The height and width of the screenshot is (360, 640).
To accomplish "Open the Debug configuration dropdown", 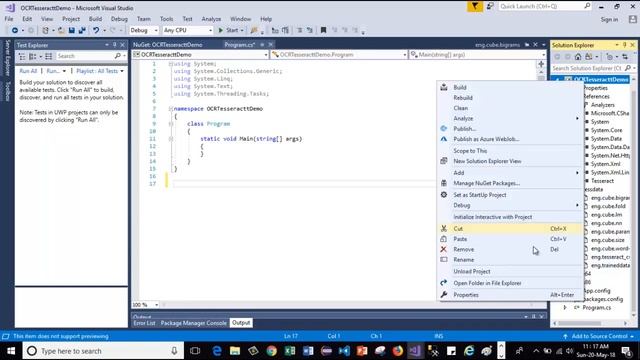I will tap(144, 30).
